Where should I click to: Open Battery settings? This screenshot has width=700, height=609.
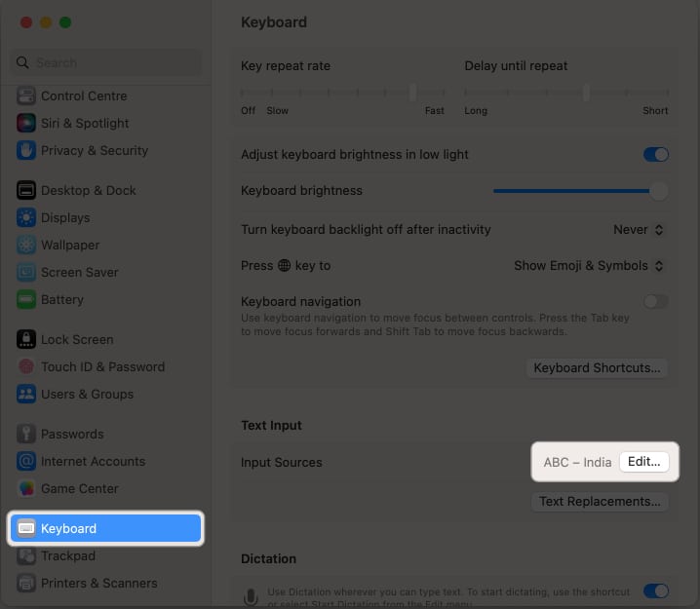pos(105,299)
